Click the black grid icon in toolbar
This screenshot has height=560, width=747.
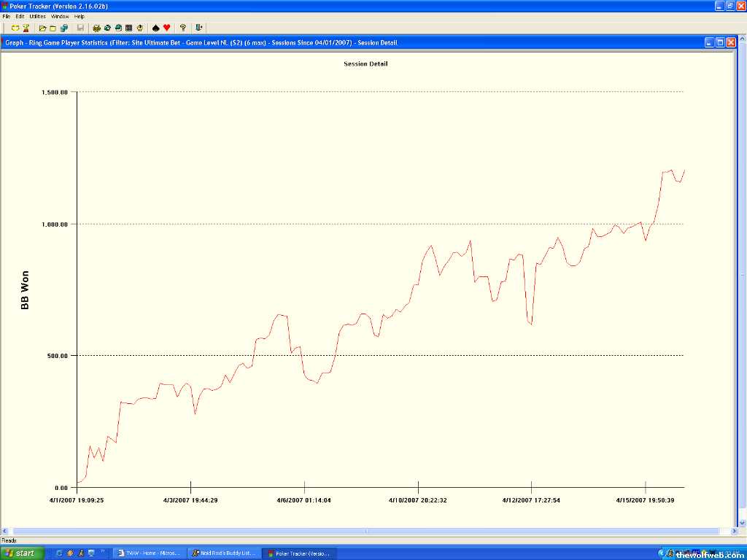coord(129,28)
